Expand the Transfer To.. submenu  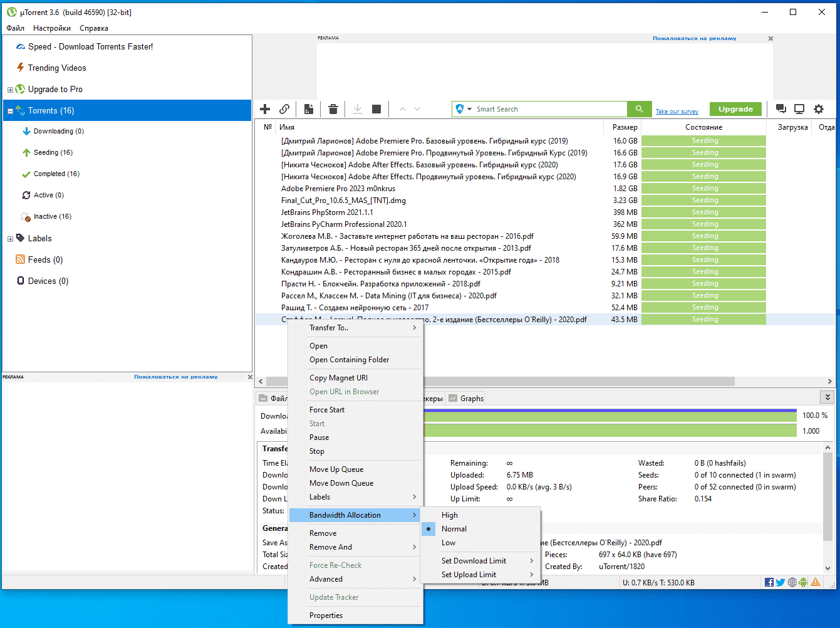356,328
